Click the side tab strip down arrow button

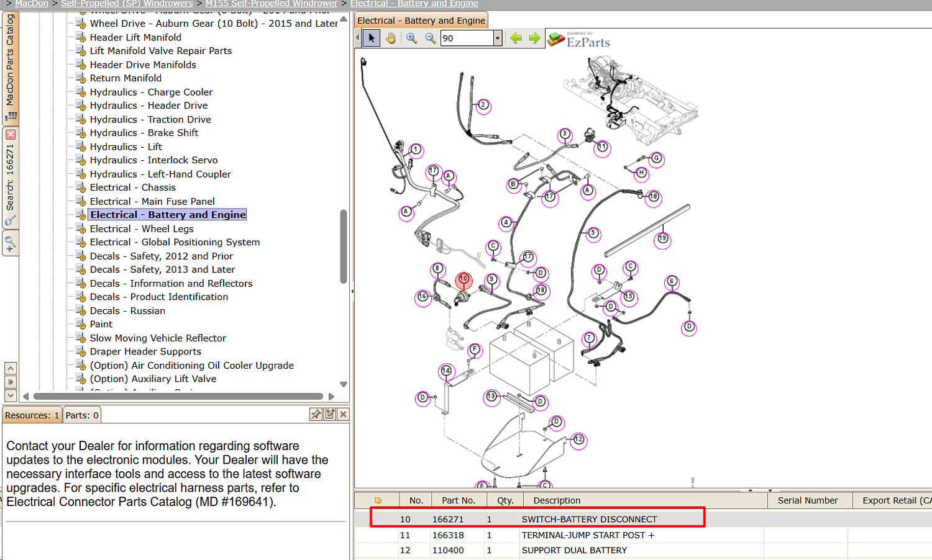click(x=11, y=395)
